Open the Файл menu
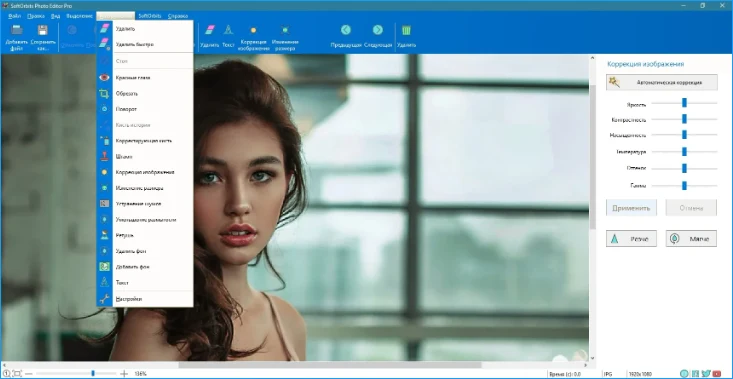The image size is (733, 379). click(15, 16)
